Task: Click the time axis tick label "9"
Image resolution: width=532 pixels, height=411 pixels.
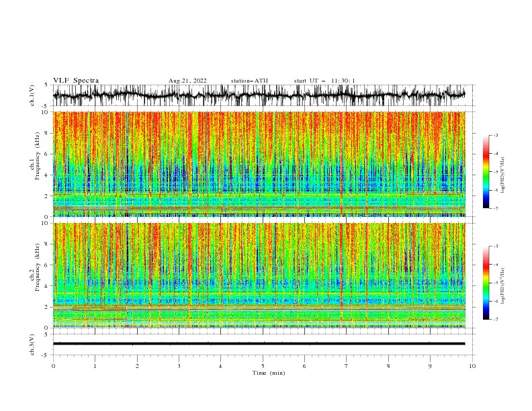Action: click(x=430, y=366)
